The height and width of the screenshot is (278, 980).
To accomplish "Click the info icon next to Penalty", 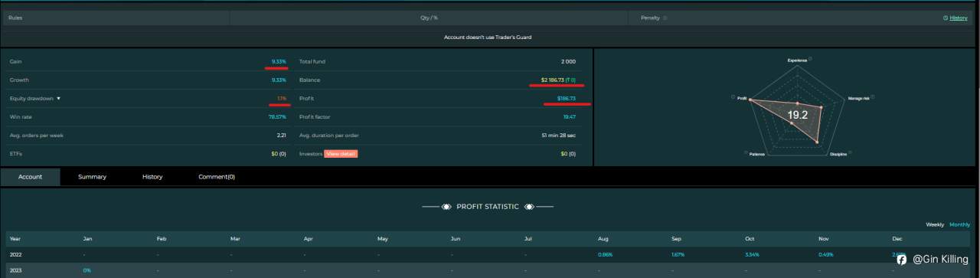I will [665, 18].
